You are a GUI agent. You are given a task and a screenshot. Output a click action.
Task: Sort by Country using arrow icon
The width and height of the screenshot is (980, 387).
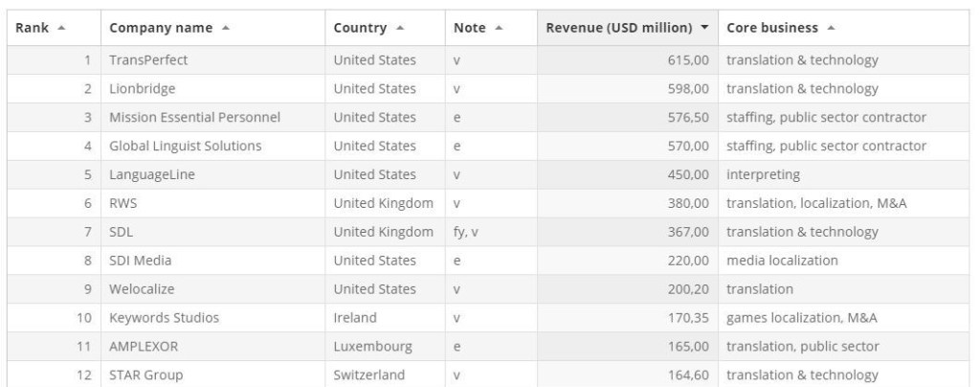coord(398,28)
